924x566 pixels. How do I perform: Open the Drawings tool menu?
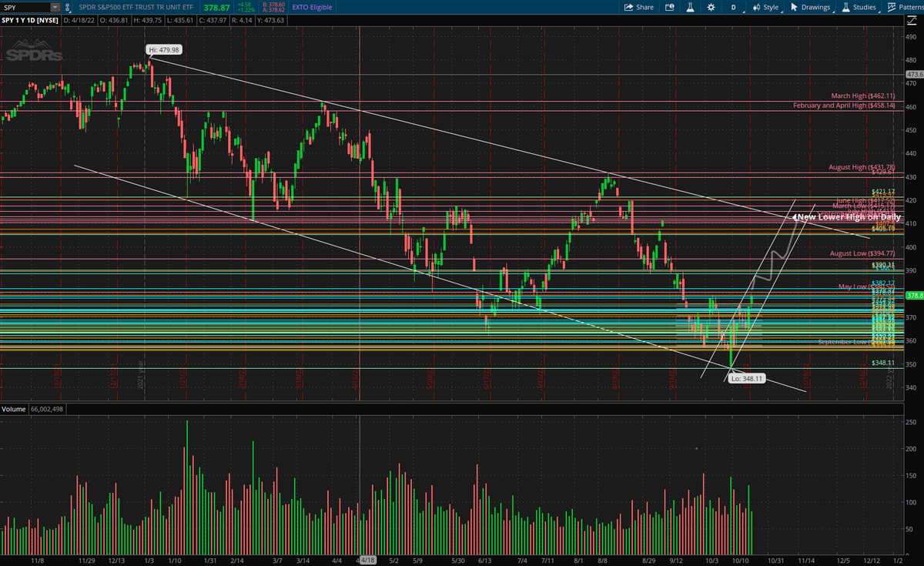[x=812, y=7]
